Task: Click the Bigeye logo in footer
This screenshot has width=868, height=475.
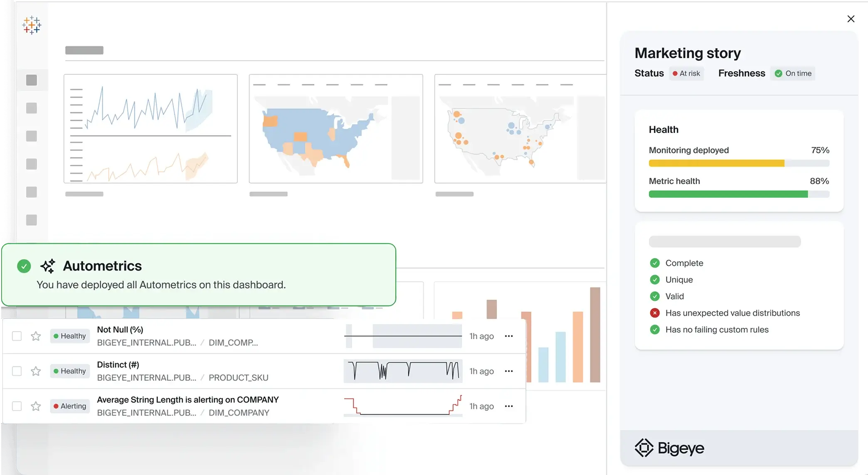Action: tap(669, 448)
